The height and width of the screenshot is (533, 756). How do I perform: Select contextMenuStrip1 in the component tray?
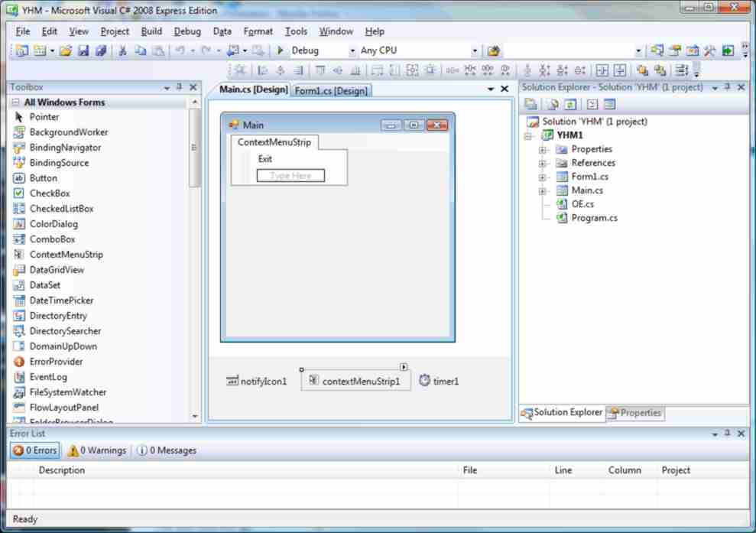tap(355, 381)
